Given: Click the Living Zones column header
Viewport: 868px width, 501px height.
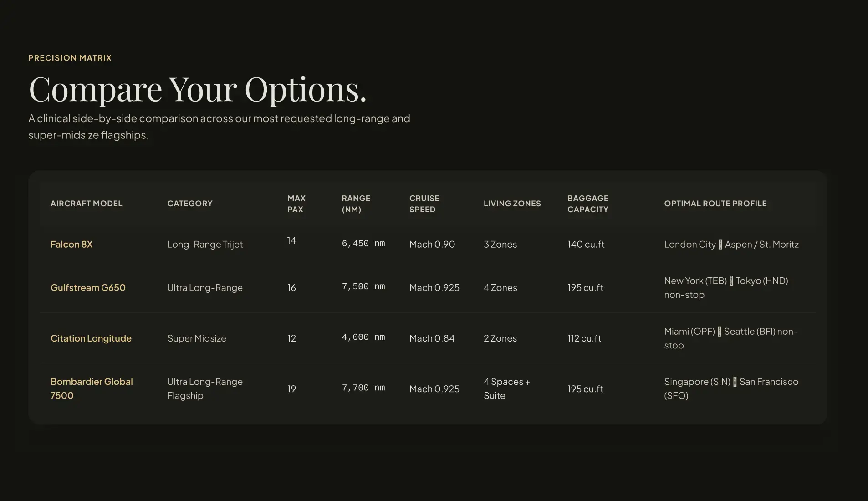Looking at the screenshot, I should 512,204.
